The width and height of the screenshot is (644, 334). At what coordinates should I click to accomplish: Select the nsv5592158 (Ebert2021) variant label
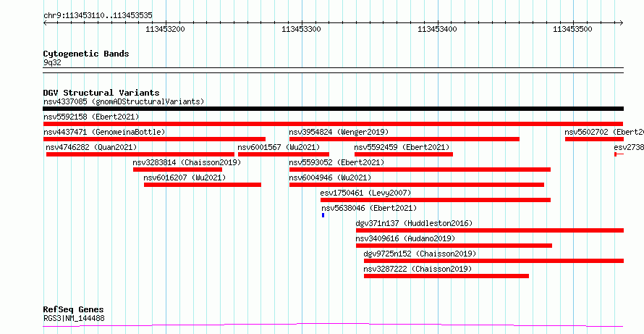[91, 117]
